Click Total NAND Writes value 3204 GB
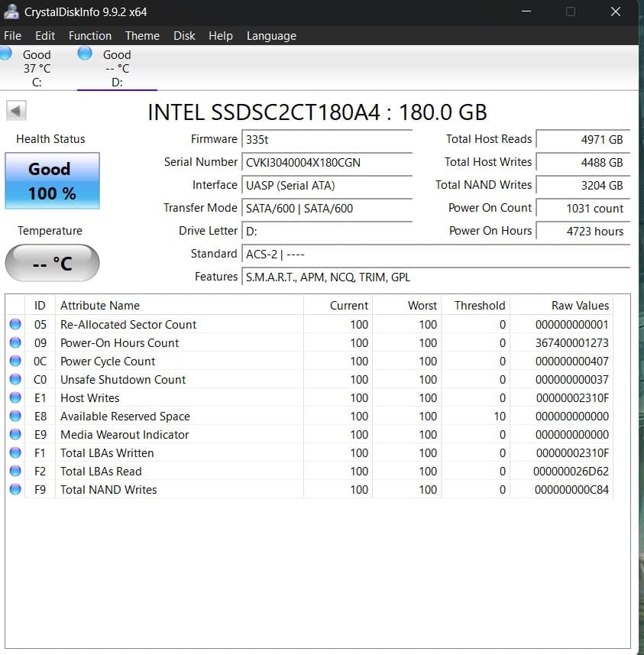The width and height of the screenshot is (644, 655). pos(583,185)
